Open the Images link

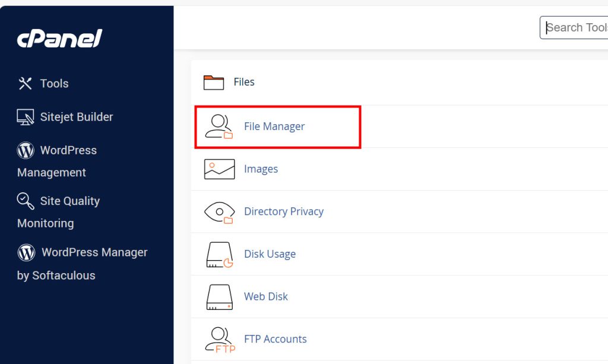pyautogui.click(x=261, y=169)
